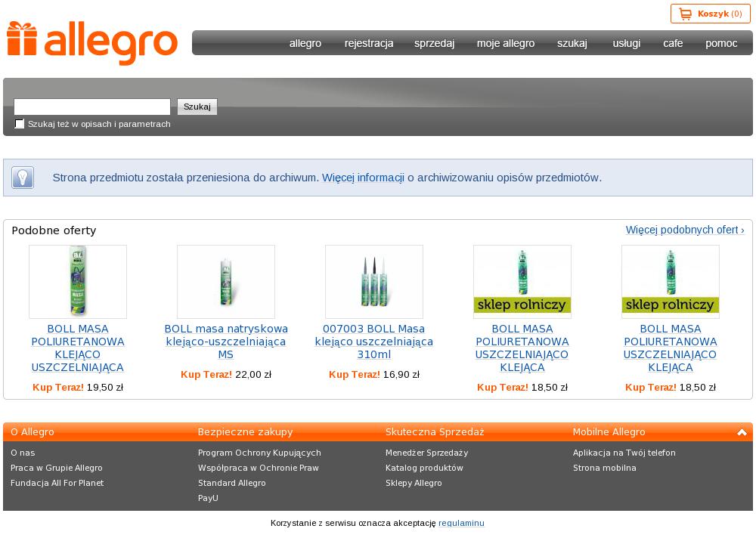
Task: Open 'BOLL MASA POLIURETANOWA KLEJĄCO USZCZELNIAJĄCA' link
Action: point(78,348)
